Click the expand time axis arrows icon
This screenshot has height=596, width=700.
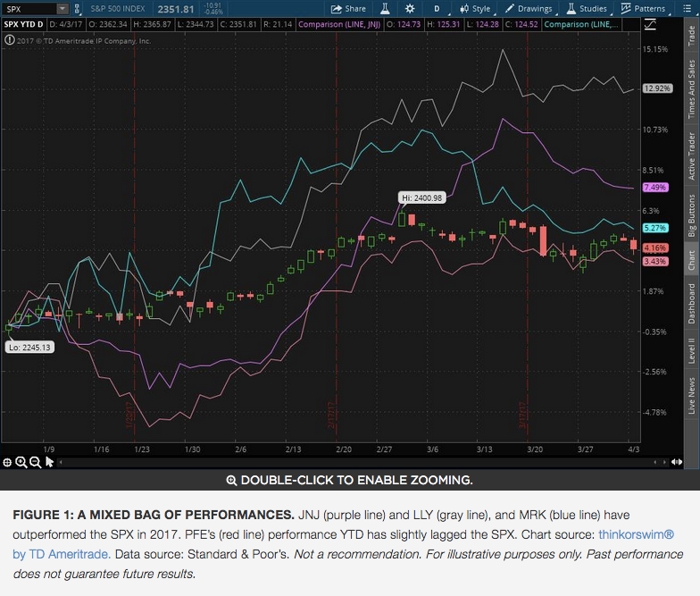(x=677, y=462)
